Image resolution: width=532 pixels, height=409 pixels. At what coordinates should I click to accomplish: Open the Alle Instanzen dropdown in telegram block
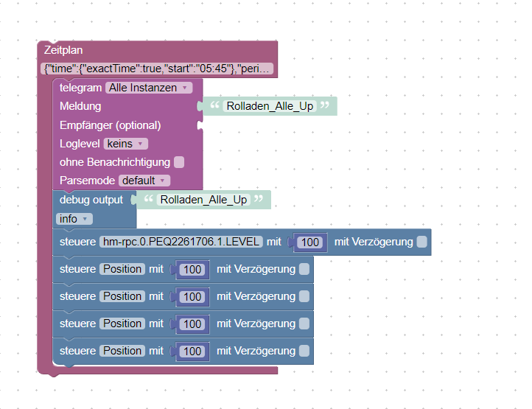pyautogui.click(x=149, y=88)
